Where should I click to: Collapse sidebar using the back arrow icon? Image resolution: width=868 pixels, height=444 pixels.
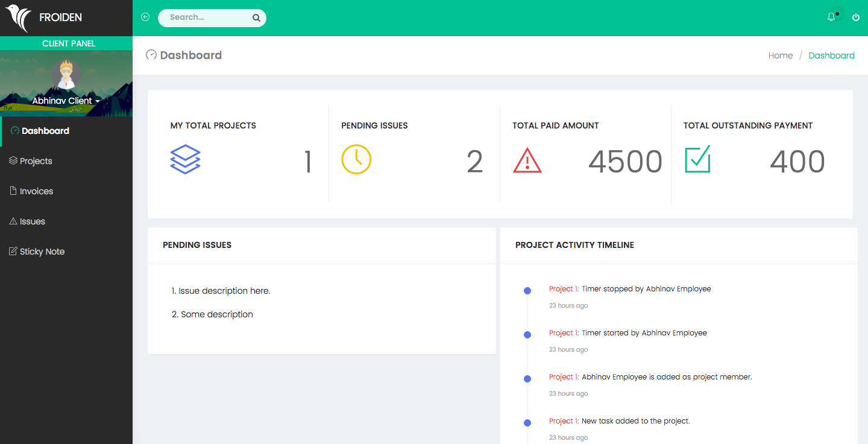(x=145, y=17)
